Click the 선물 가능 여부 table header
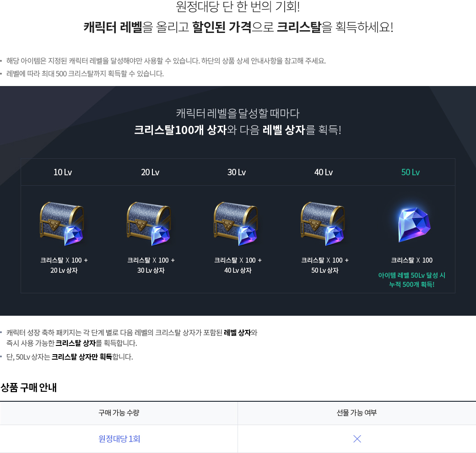The height and width of the screenshot is (453, 476). click(357, 413)
